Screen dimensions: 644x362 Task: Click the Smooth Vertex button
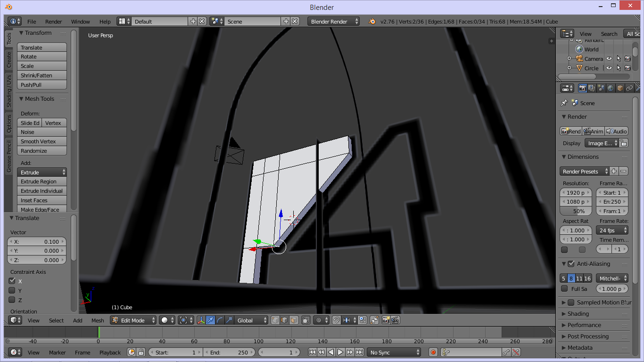(42, 141)
